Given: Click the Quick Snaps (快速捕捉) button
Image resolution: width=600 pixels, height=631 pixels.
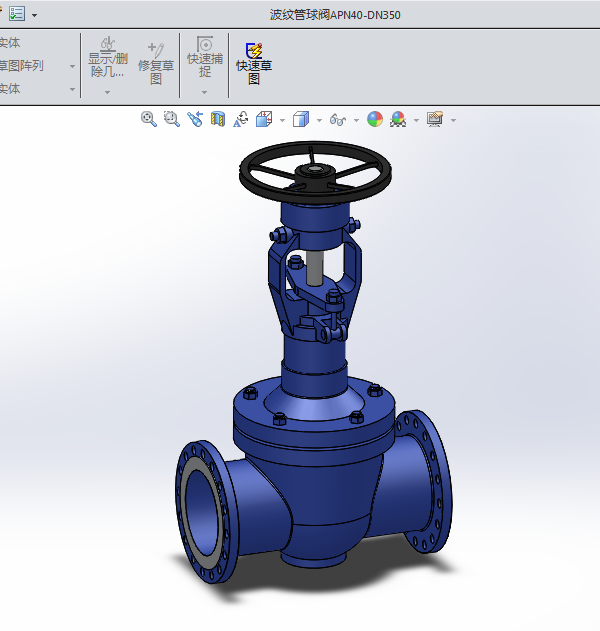Looking at the screenshot, I should [205, 57].
